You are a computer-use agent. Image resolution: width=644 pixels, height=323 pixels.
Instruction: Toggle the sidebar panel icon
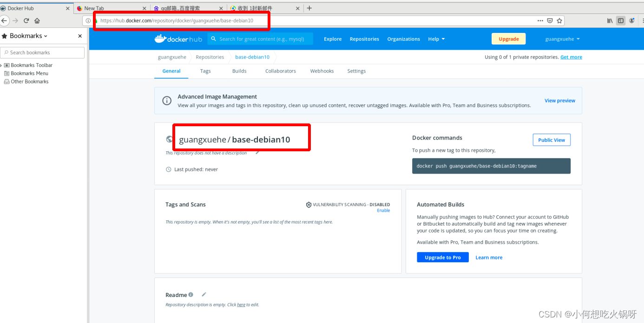click(620, 20)
